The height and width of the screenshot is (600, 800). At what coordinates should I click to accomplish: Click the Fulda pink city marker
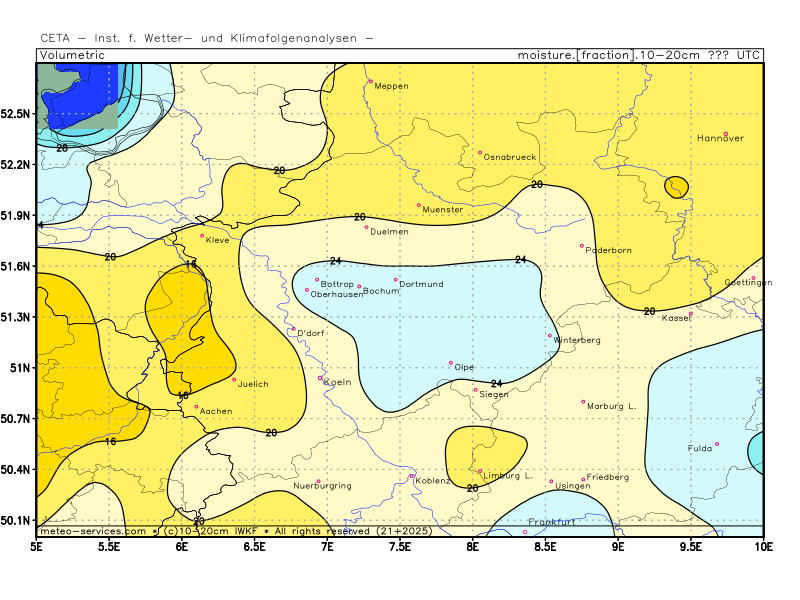pos(717,444)
